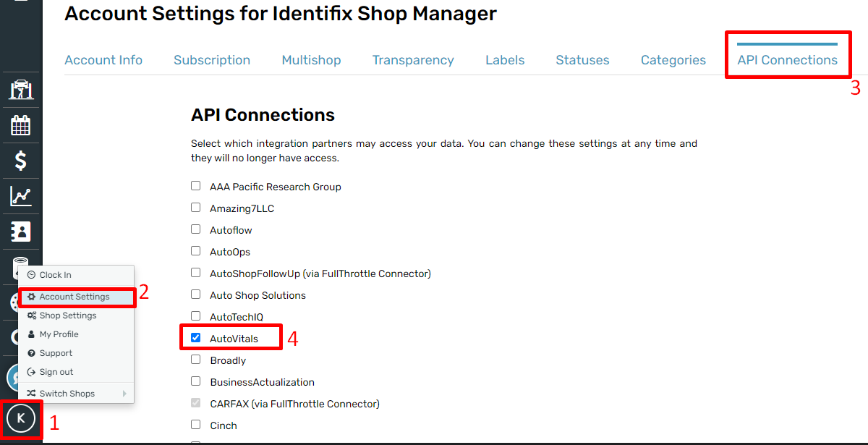Image resolution: width=868 pixels, height=445 pixels.
Task: Tick the Auto Shop Solutions checkbox
Action: (195, 294)
